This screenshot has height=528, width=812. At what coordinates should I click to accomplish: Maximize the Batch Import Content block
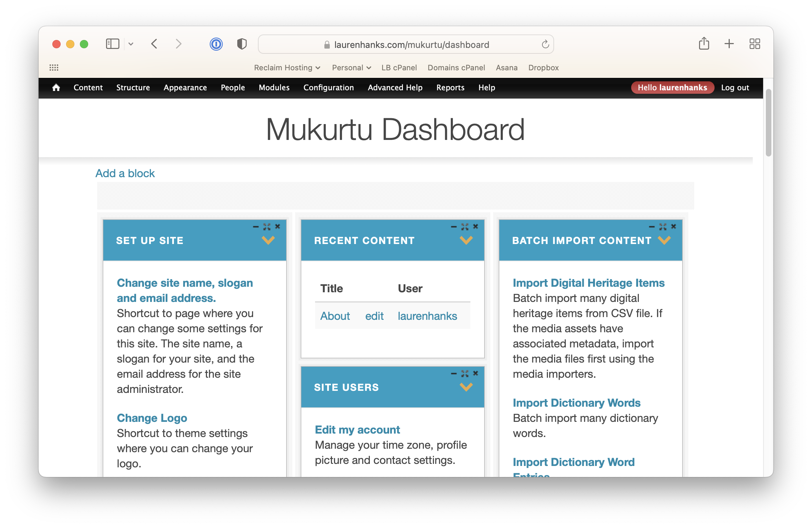coord(663,227)
